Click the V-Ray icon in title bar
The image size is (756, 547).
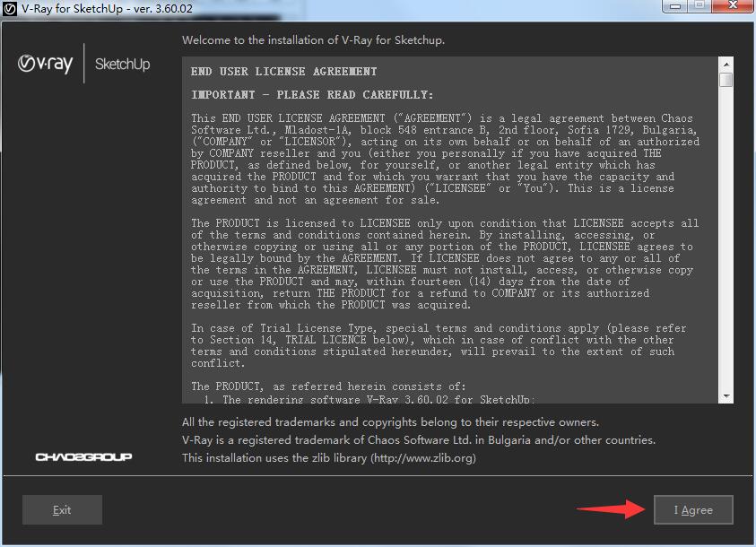click(10, 9)
